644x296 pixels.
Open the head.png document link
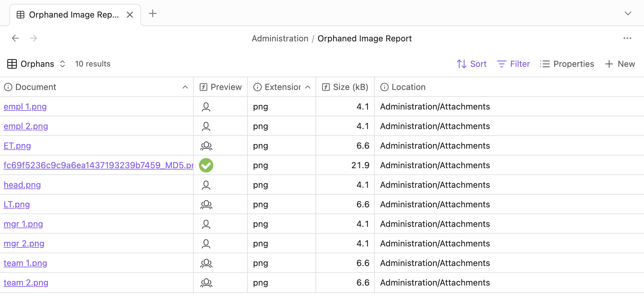click(22, 185)
